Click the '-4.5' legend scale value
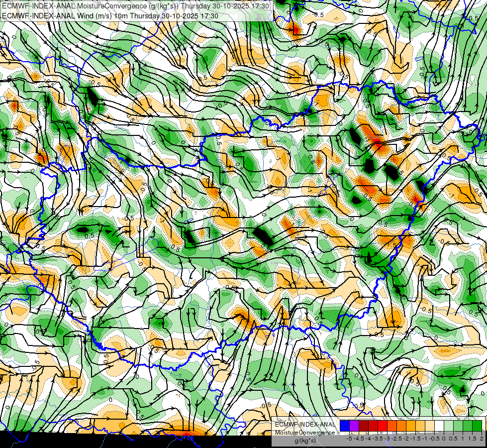 tap(359, 439)
